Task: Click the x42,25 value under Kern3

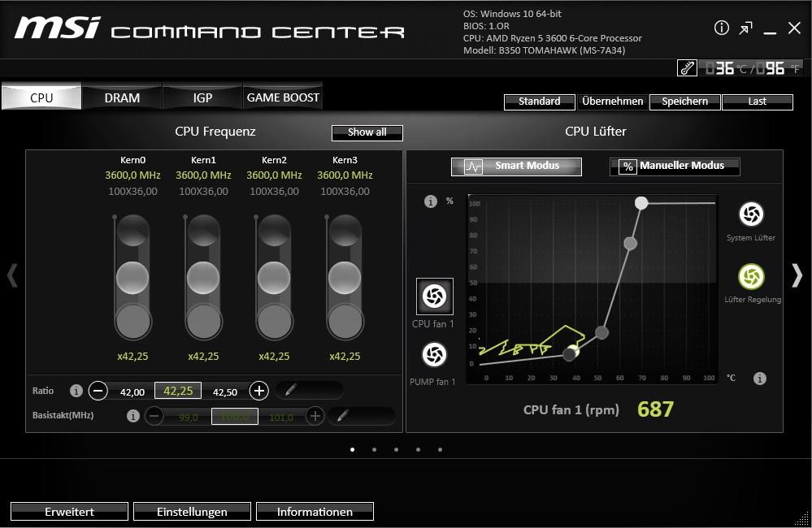Action: pos(345,356)
